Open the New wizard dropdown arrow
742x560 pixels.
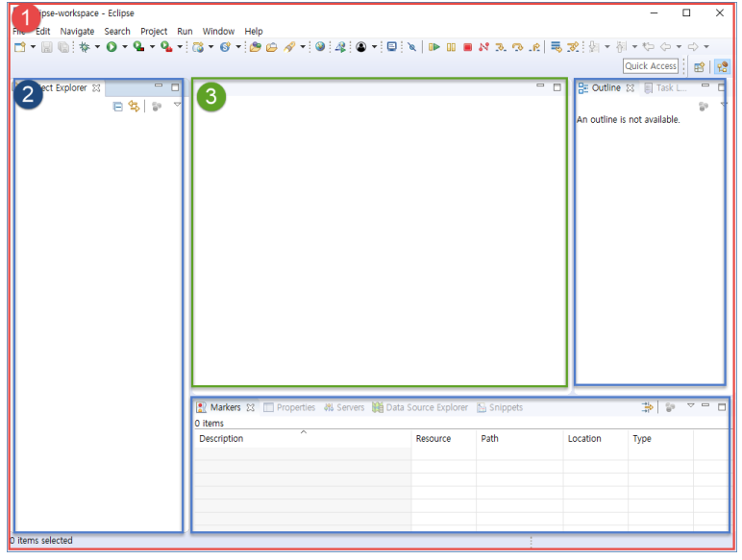coord(33,47)
